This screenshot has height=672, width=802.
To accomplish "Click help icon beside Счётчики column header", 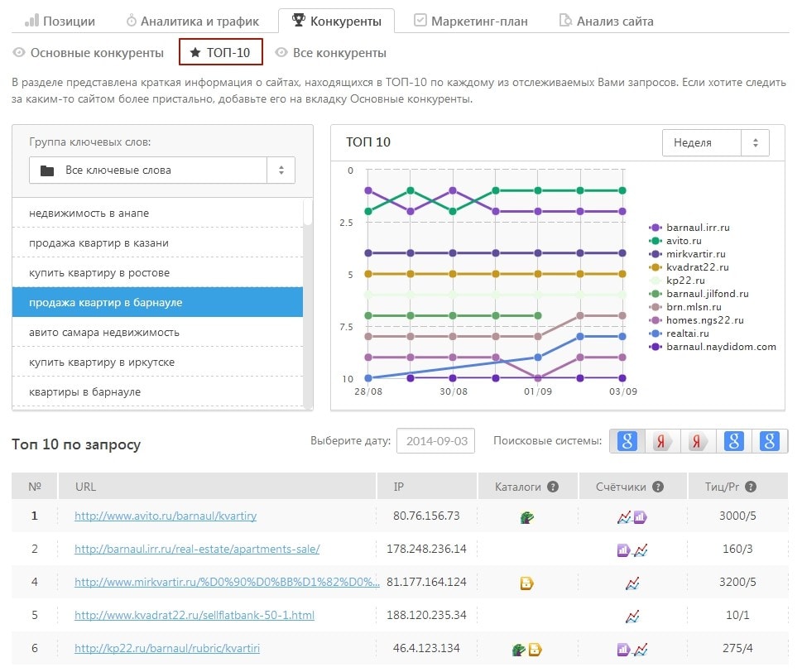I will pyautogui.click(x=657, y=487).
